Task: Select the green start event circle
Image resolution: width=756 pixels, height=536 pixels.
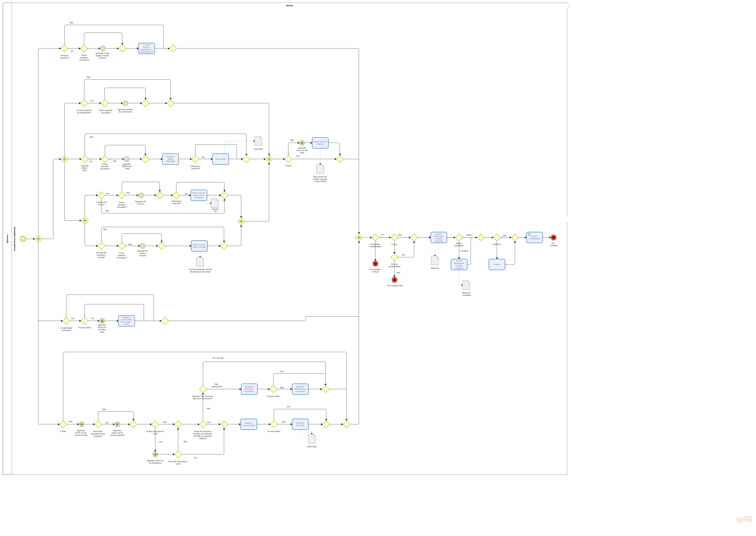Action: (x=23, y=239)
